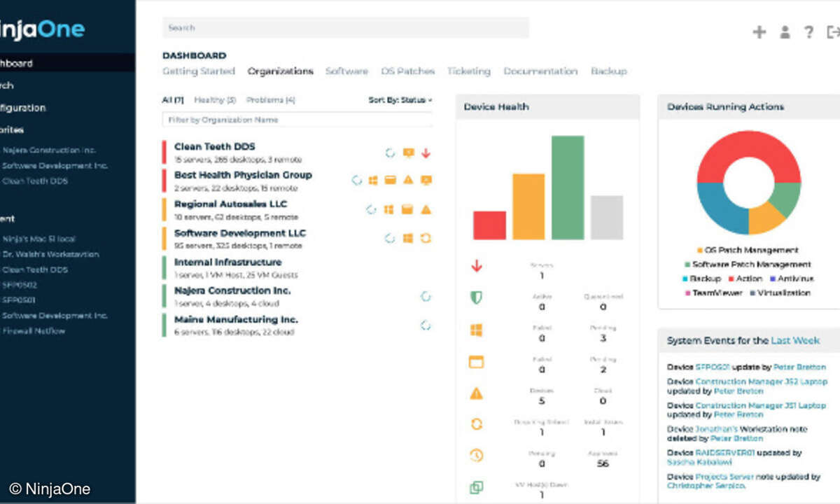Show the All (7) organizations filter
This screenshot has width=840, height=504.
click(x=173, y=100)
